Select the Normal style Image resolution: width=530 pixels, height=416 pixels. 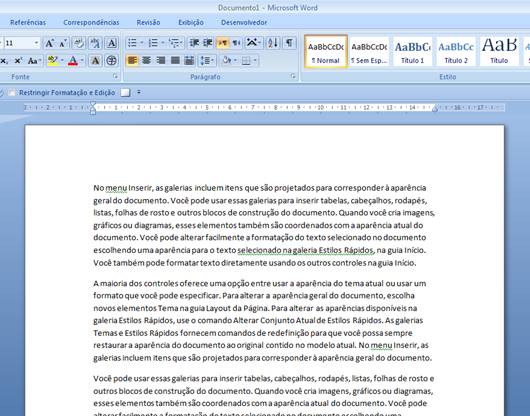point(326,52)
